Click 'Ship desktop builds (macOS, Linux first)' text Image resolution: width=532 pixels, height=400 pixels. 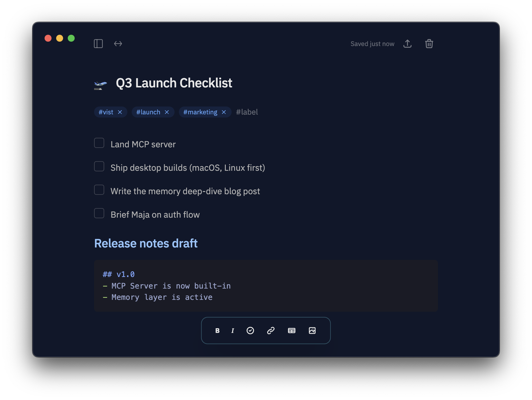(x=188, y=168)
